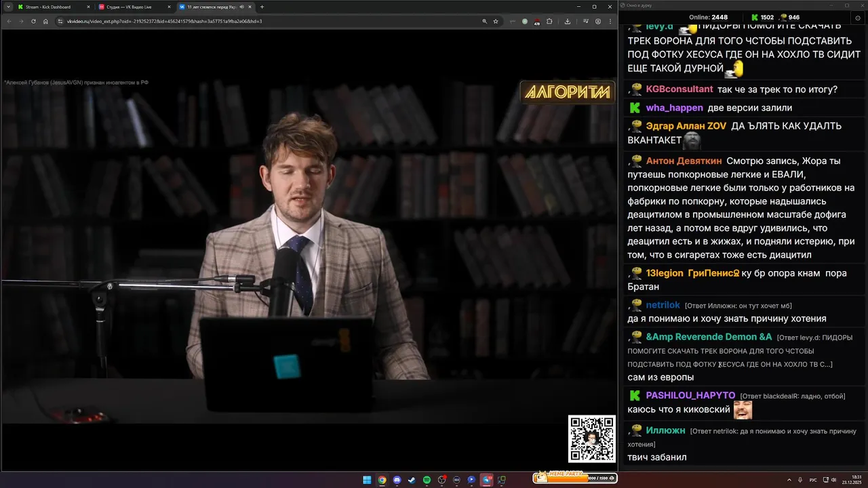Close the Kick Dashboard tab

coord(88,7)
